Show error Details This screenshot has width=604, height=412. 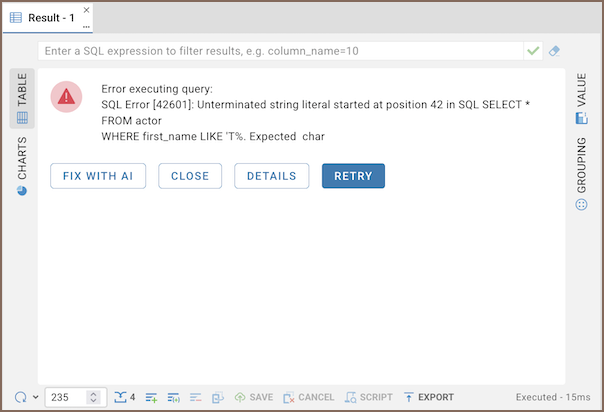[272, 176]
